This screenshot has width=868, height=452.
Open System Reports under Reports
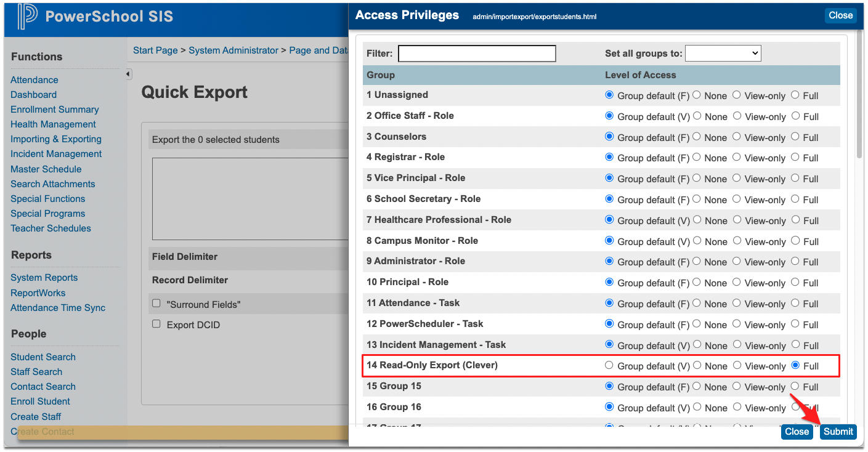pyautogui.click(x=44, y=277)
